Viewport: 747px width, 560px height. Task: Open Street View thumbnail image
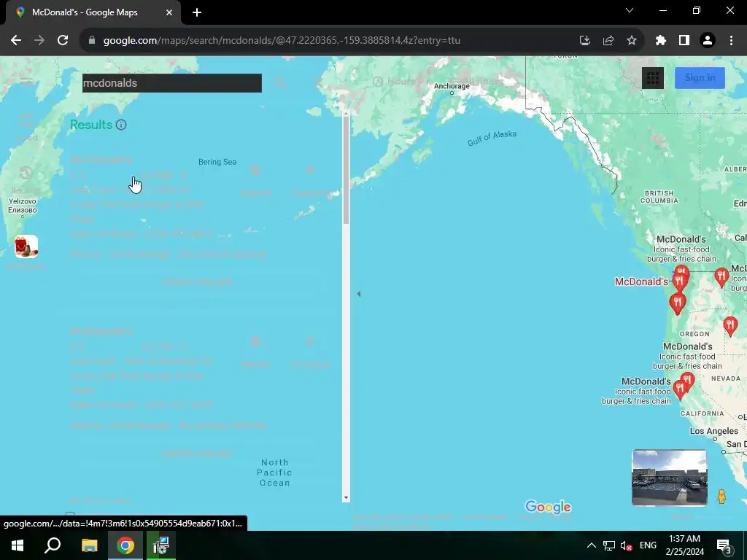point(670,478)
